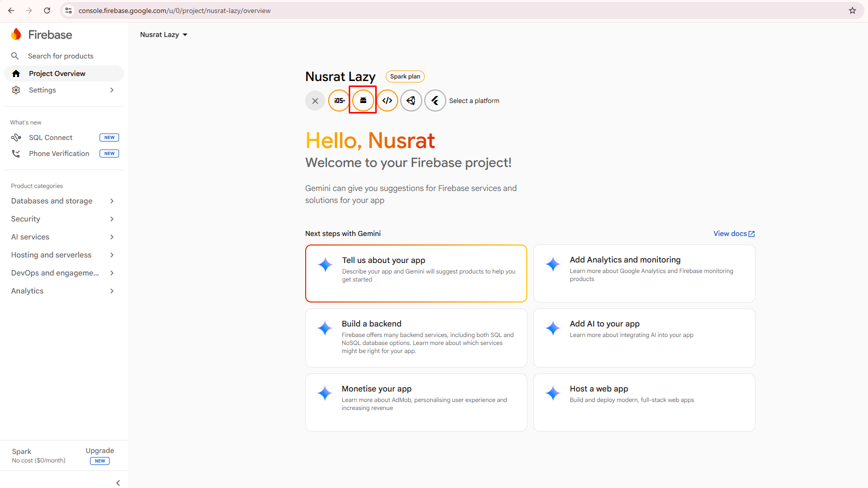Reload the Firebase console page
This screenshot has width=868, height=488.
(x=47, y=10)
